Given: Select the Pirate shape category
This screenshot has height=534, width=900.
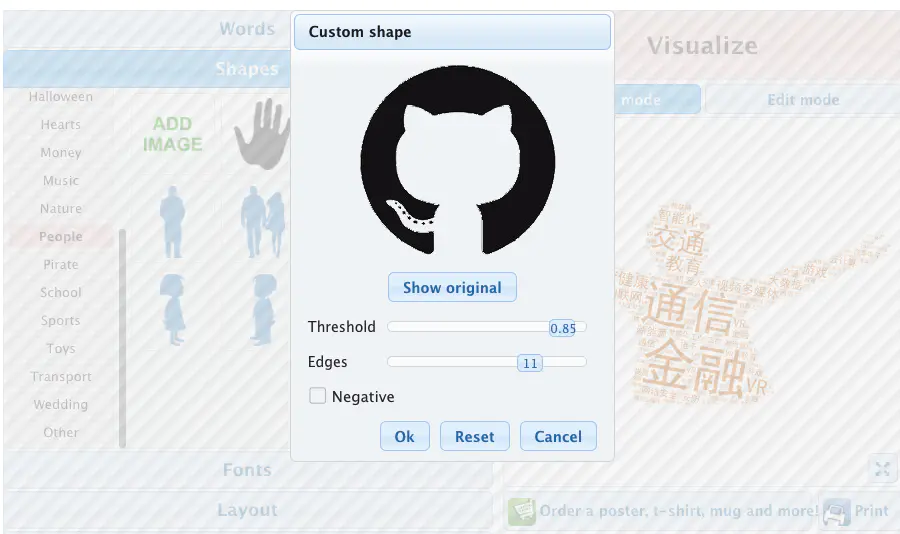Looking at the screenshot, I should click(61, 265).
